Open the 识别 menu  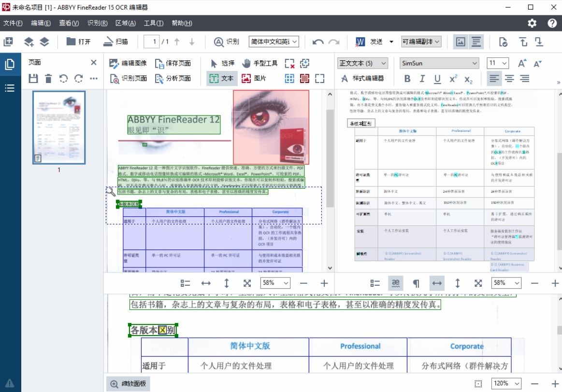97,23
